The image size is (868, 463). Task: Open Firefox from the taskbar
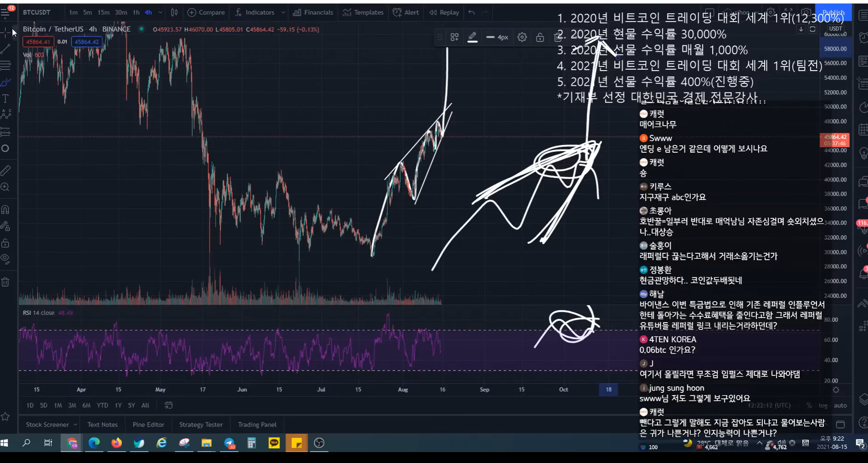pyautogui.click(x=117, y=443)
